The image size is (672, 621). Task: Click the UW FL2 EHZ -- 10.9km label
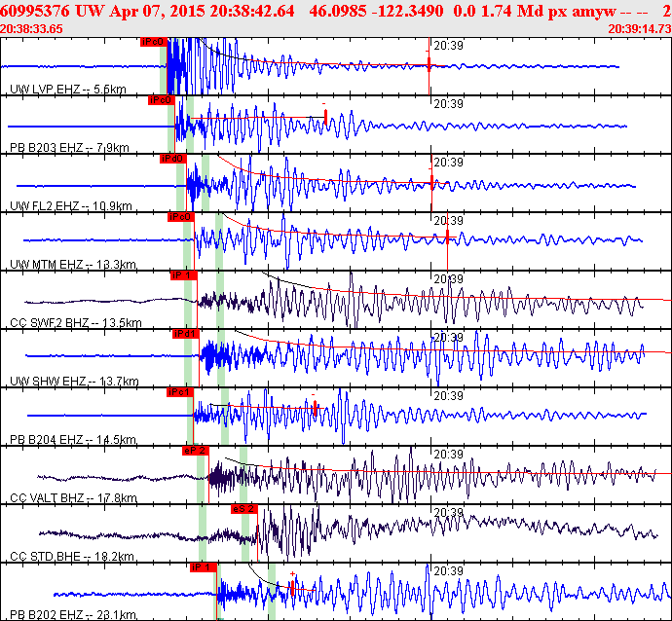pyautogui.click(x=71, y=206)
